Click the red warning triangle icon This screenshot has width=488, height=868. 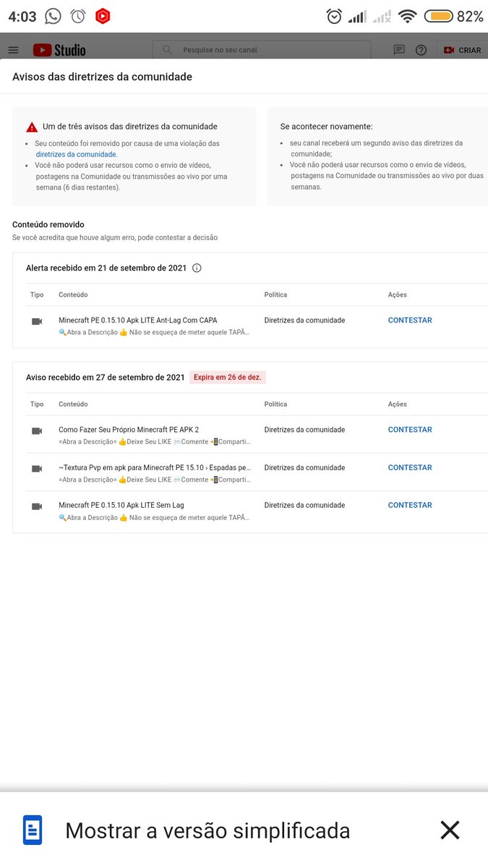[x=32, y=127]
